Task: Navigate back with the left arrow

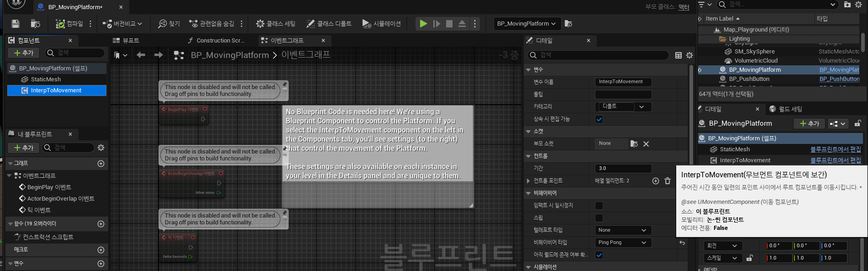Action: click(141, 55)
